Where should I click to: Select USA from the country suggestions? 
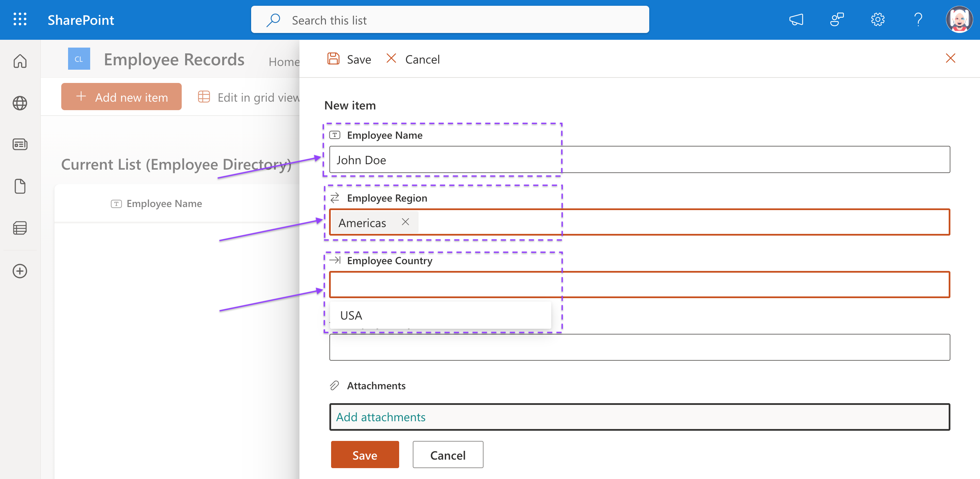(x=440, y=315)
